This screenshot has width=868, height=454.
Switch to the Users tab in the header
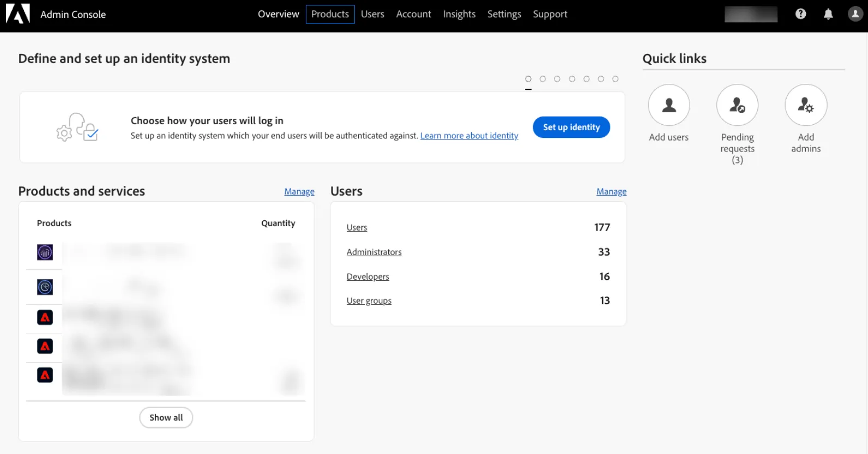(x=372, y=14)
